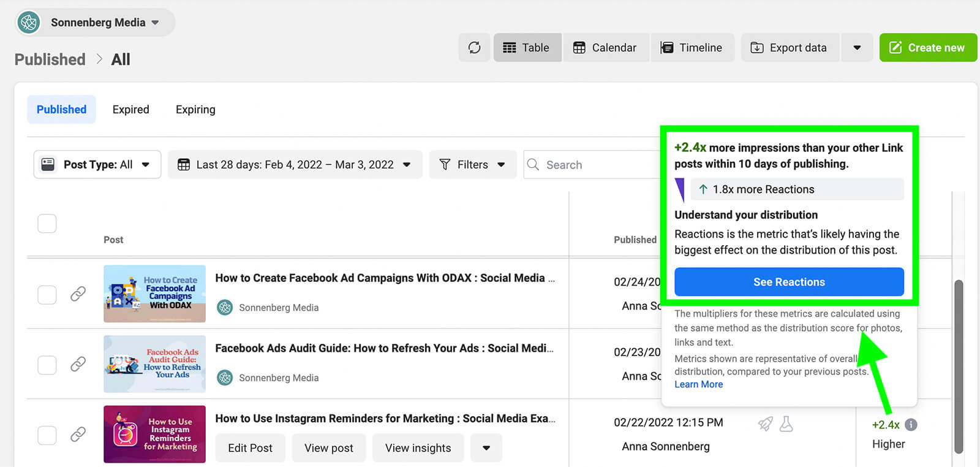Follow the Learn More link
Screen dimensions: 980x467
click(698, 384)
